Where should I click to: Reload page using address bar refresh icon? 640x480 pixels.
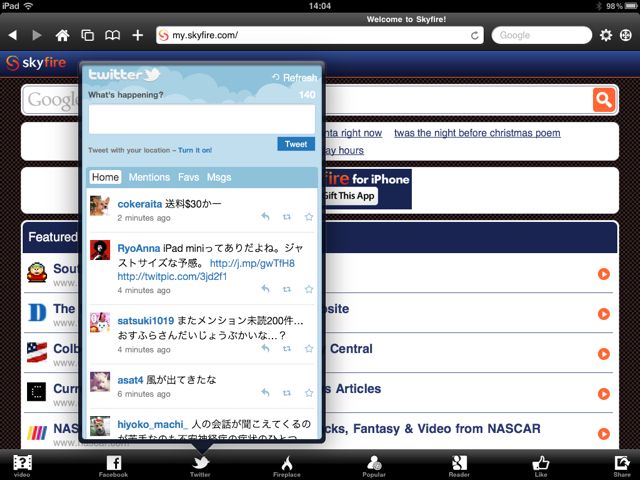474,36
